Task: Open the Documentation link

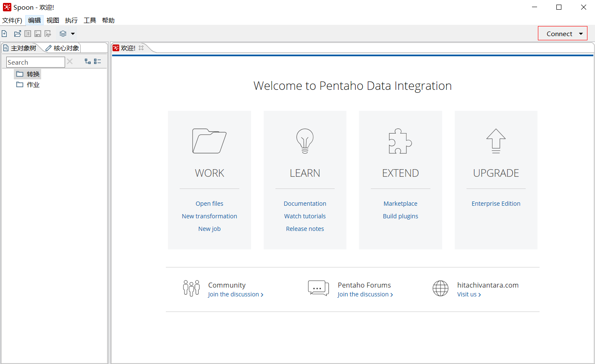Action: coord(305,204)
